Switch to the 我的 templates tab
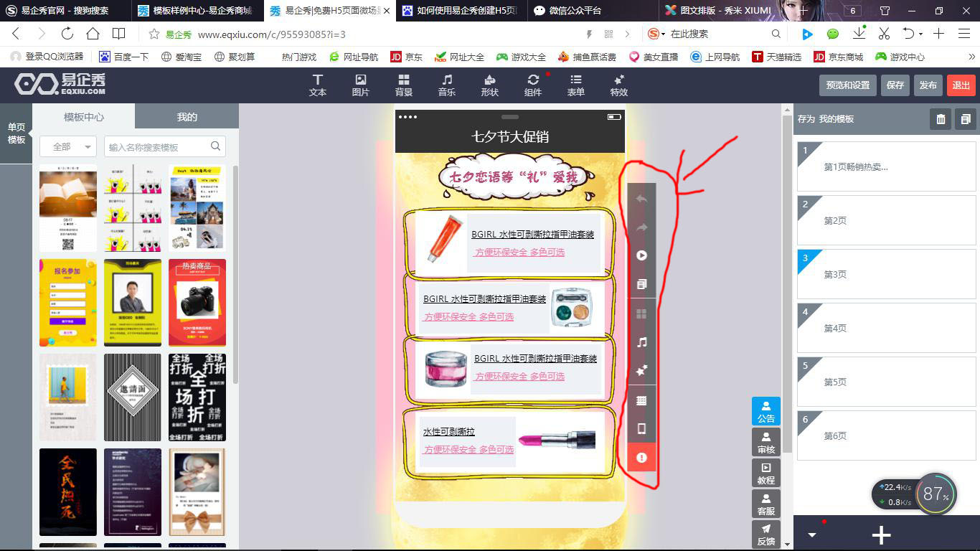The height and width of the screenshot is (551, 980). [x=187, y=117]
